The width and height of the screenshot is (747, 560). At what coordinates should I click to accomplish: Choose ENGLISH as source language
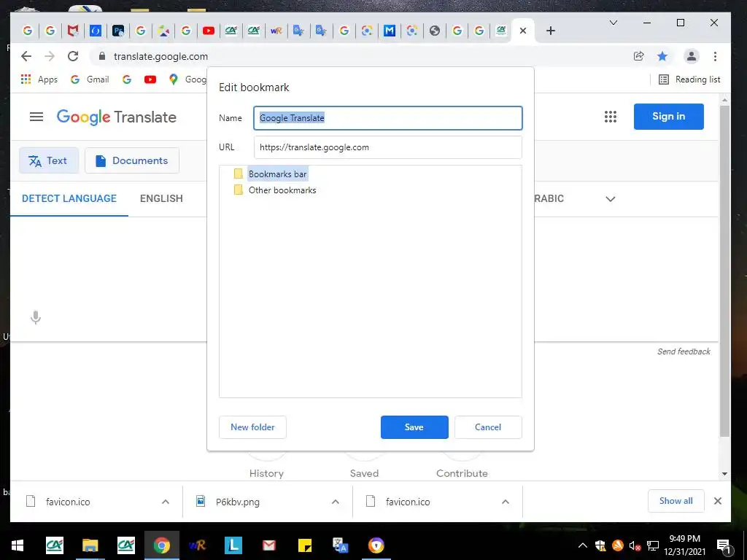(x=161, y=198)
